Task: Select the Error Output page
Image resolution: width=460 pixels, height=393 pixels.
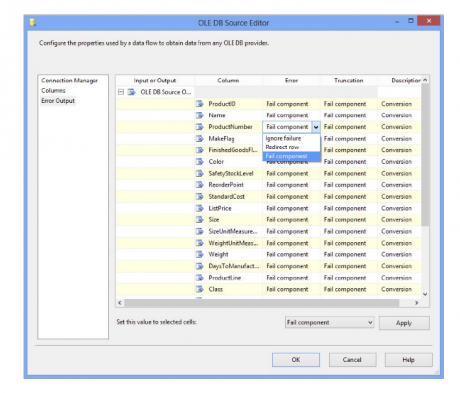Action: tap(58, 101)
